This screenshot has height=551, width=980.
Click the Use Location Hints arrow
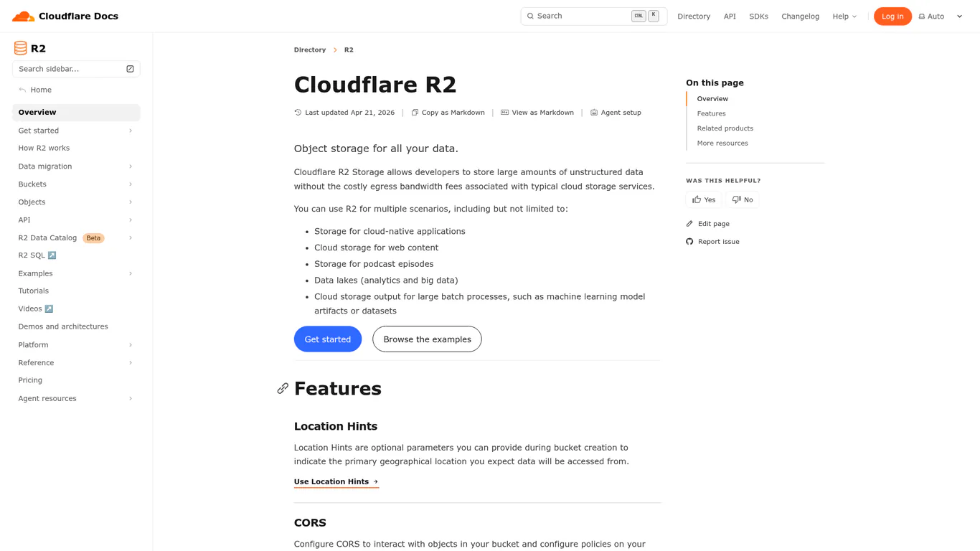click(x=375, y=482)
